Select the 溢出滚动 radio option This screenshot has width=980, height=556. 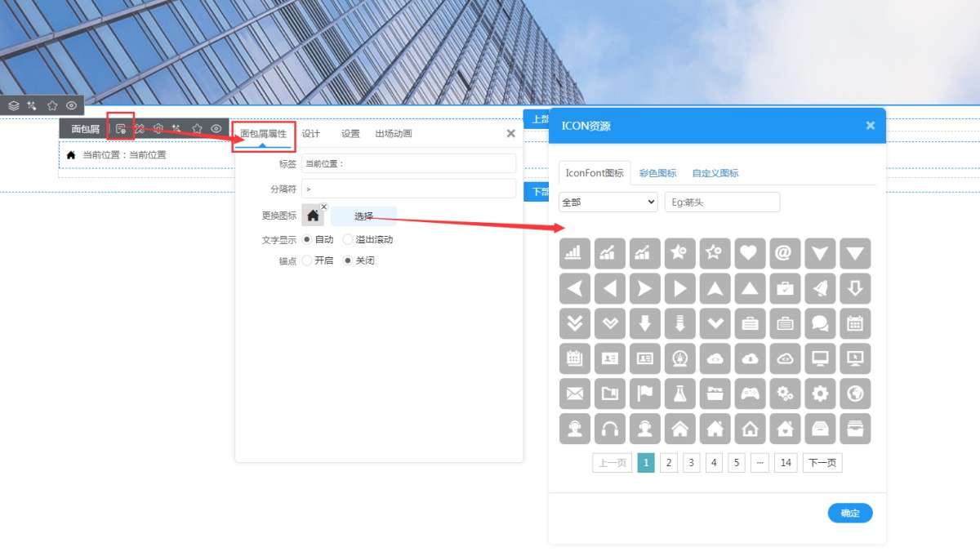[348, 239]
